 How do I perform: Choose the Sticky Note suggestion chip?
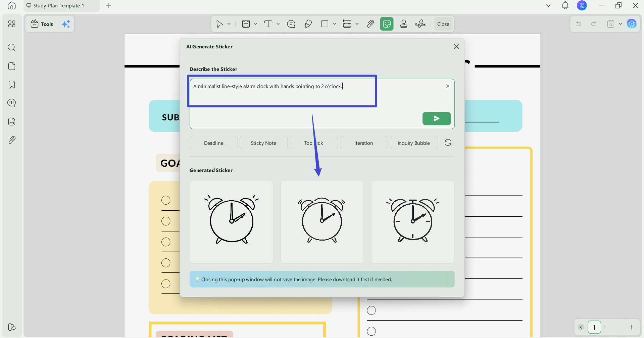(263, 143)
